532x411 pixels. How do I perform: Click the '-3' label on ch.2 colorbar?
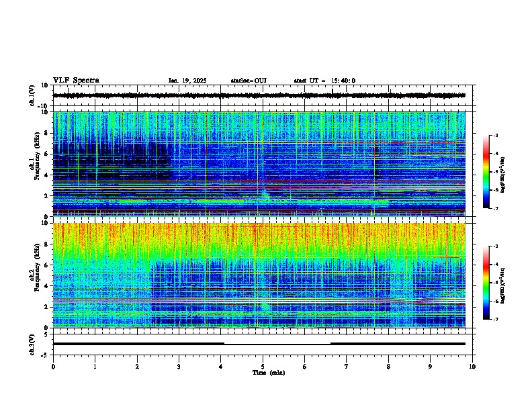(x=496, y=246)
